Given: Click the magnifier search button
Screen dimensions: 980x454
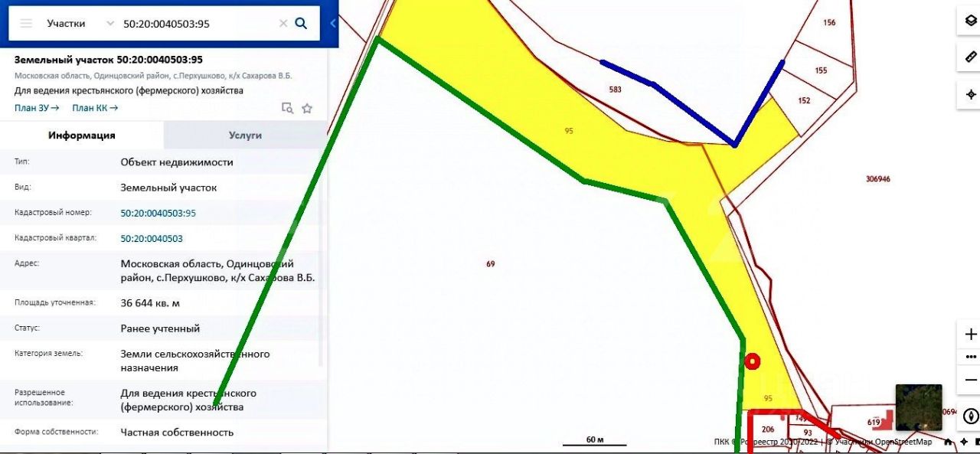Looking at the screenshot, I should pos(301,24).
